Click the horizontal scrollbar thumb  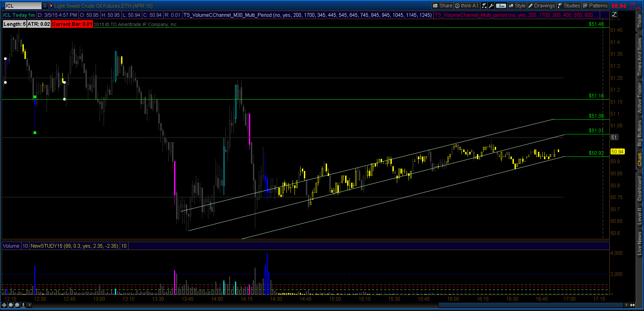[x=531, y=305]
